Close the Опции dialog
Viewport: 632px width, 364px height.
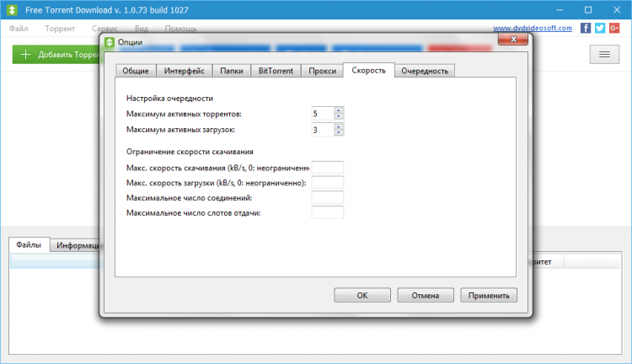(x=513, y=39)
